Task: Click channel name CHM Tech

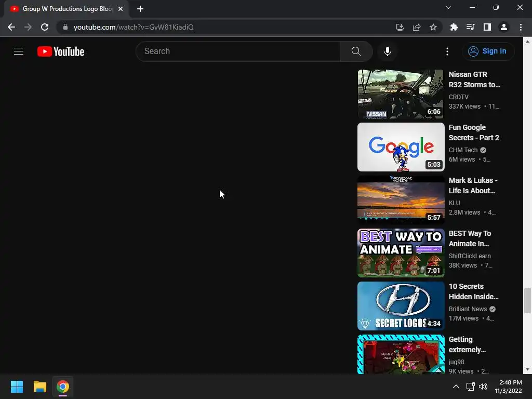Action: click(x=463, y=150)
